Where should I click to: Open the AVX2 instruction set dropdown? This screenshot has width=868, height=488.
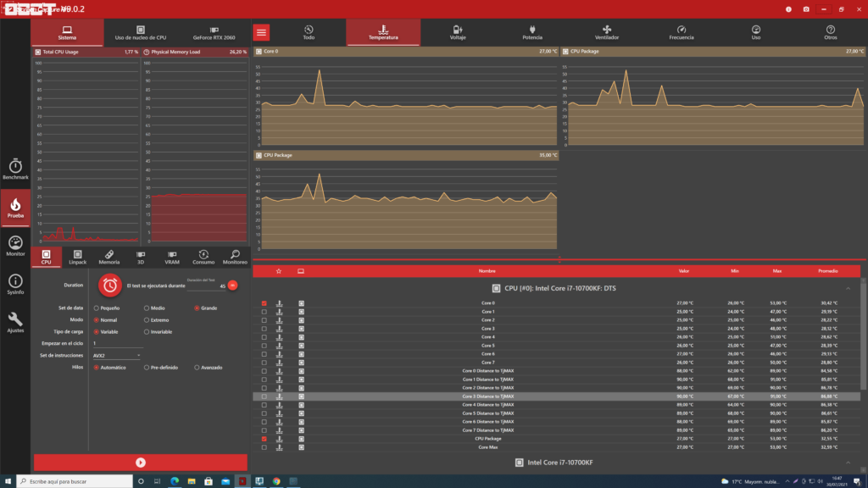point(117,356)
